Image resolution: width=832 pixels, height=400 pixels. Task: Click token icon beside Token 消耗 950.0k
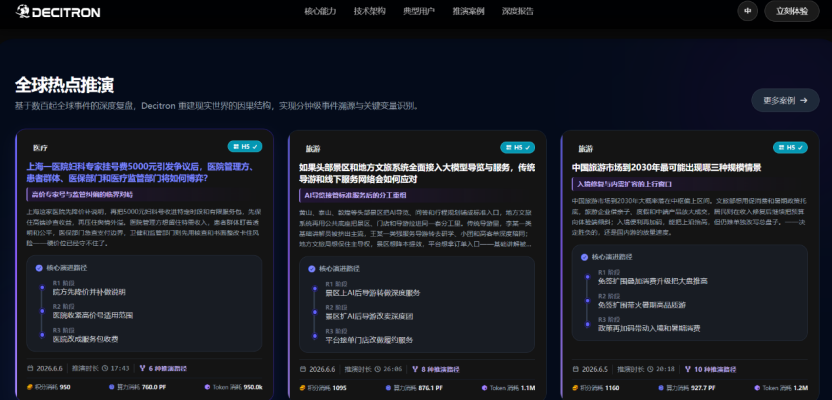tap(207, 387)
